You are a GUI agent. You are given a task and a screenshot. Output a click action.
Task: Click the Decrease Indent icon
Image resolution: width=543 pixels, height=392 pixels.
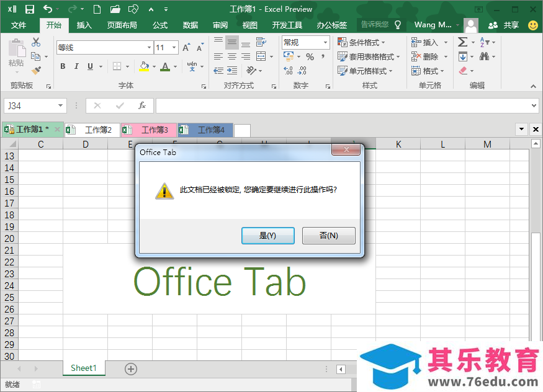218,71
